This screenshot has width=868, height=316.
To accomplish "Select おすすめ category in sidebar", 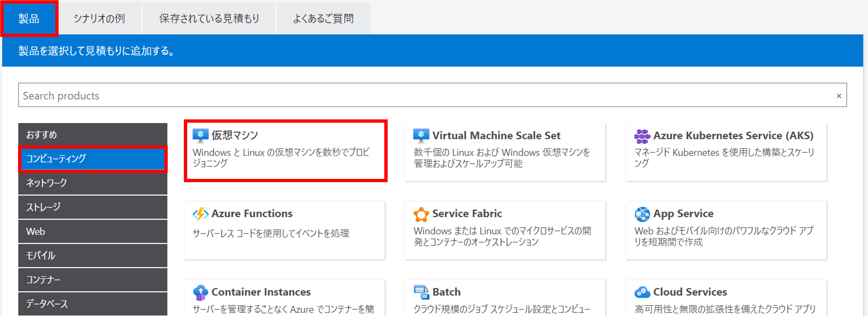I will (x=93, y=135).
